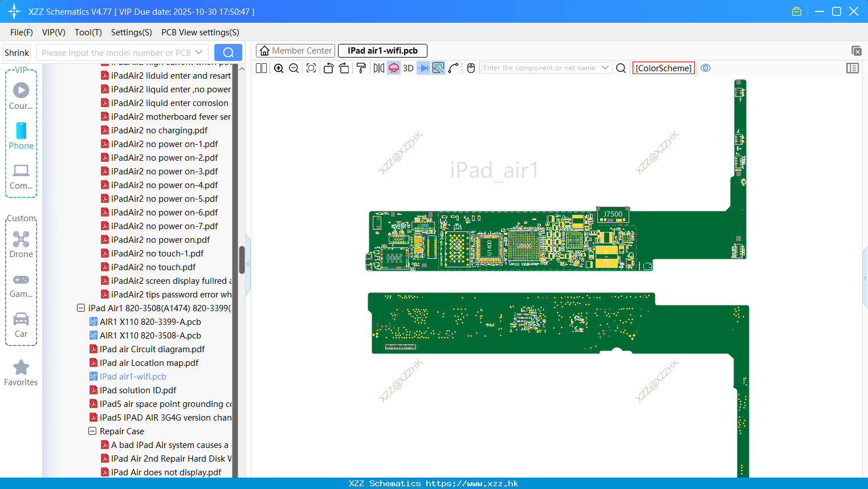Open the Courses play icon in sidebar
Image resolution: width=868 pixels, height=489 pixels.
(21, 95)
